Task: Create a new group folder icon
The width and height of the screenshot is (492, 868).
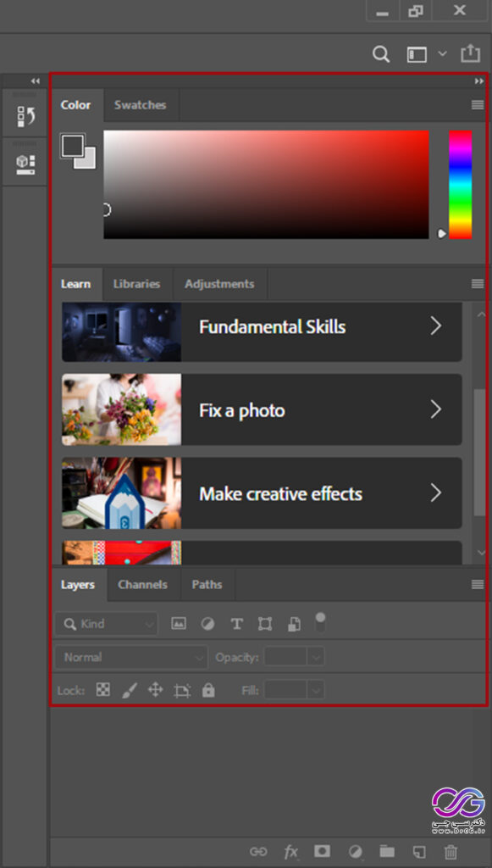Action: (x=387, y=851)
